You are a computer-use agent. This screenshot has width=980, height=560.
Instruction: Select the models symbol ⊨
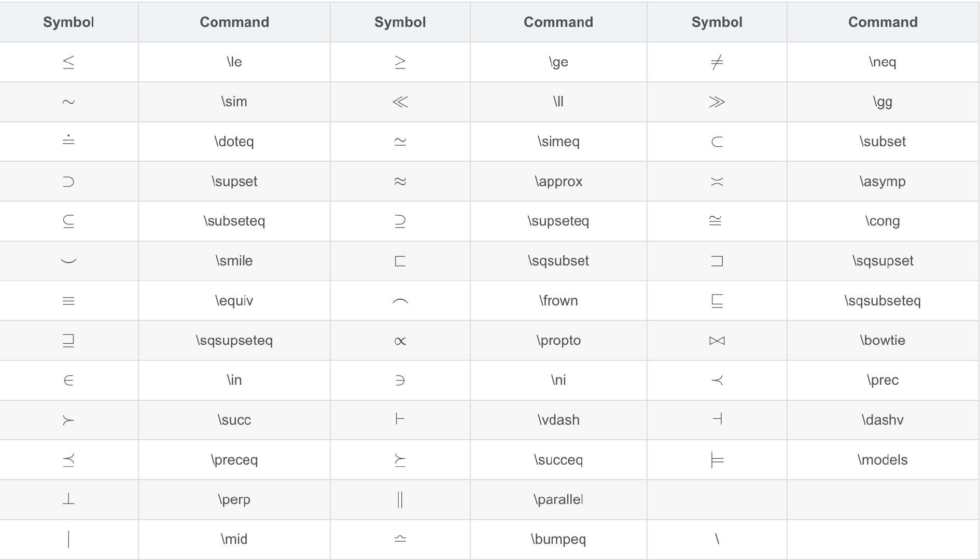717,460
